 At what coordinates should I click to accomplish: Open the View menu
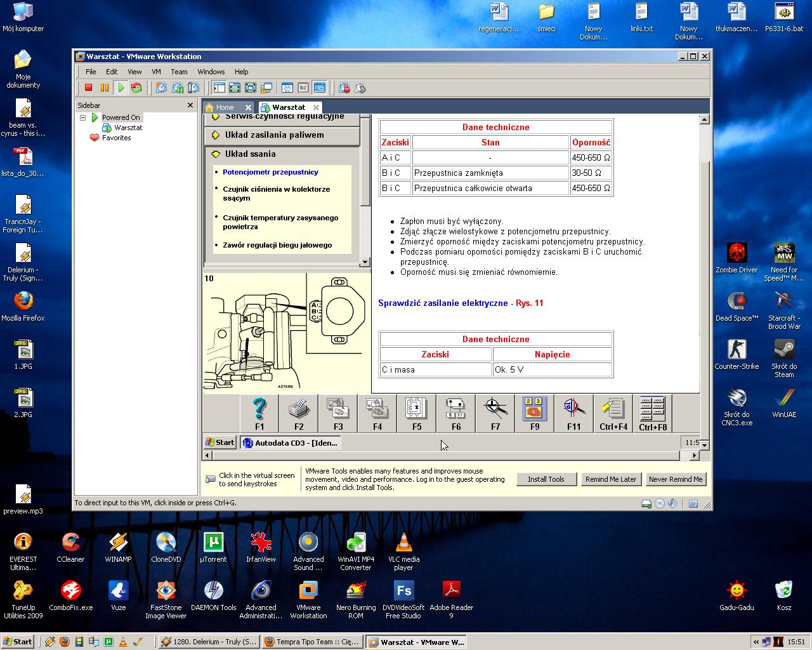coord(134,72)
